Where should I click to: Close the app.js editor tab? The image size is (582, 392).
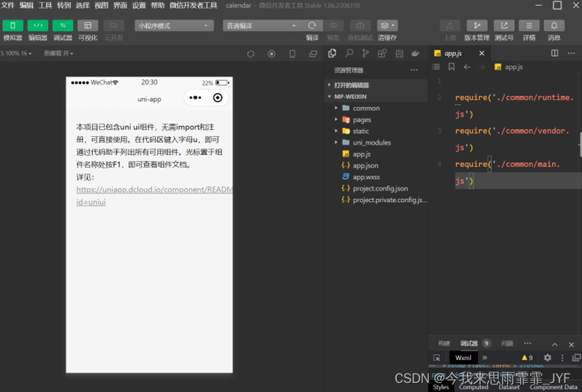[x=481, y=53]
